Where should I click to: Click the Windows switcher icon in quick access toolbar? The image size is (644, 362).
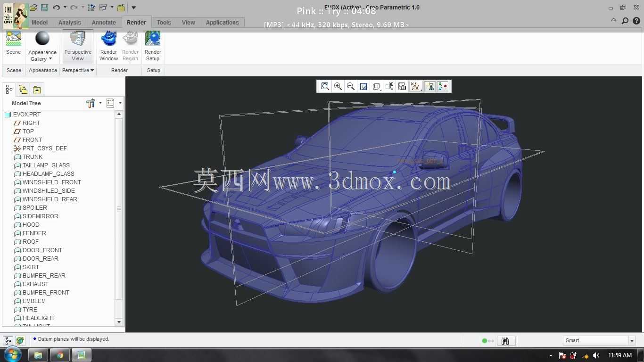click(x=103, y=8)
